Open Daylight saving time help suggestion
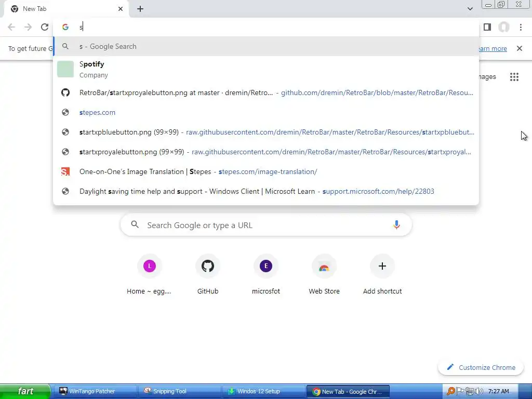532x399 pixels. point(266,191)
